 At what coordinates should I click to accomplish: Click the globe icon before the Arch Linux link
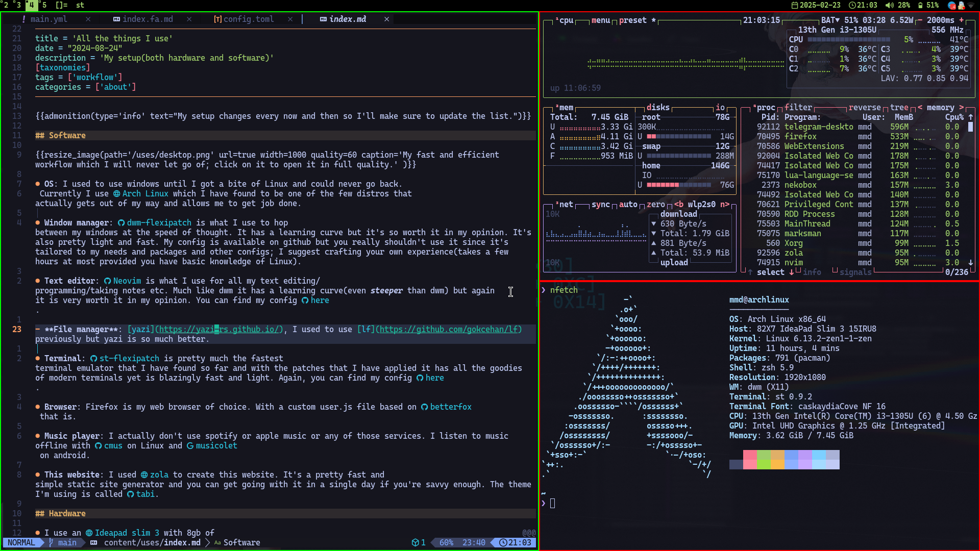(116, 194)
